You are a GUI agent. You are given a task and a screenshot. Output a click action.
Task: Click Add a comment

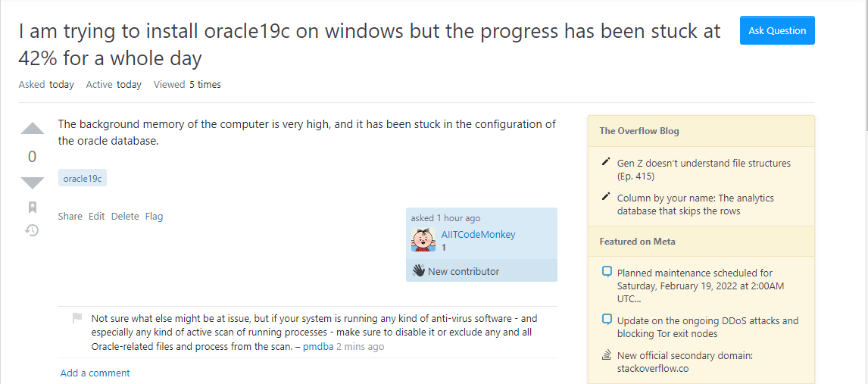pos(95,373)
